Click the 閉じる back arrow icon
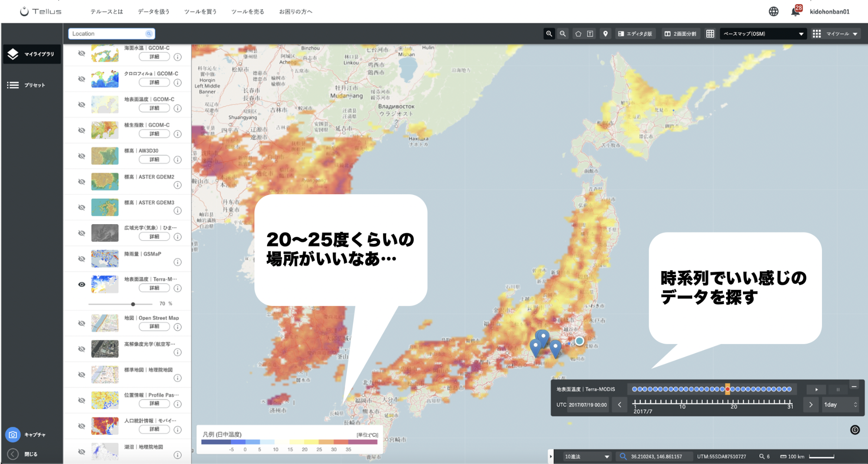The height and width of the screenshot is (464, 868). 13,454
